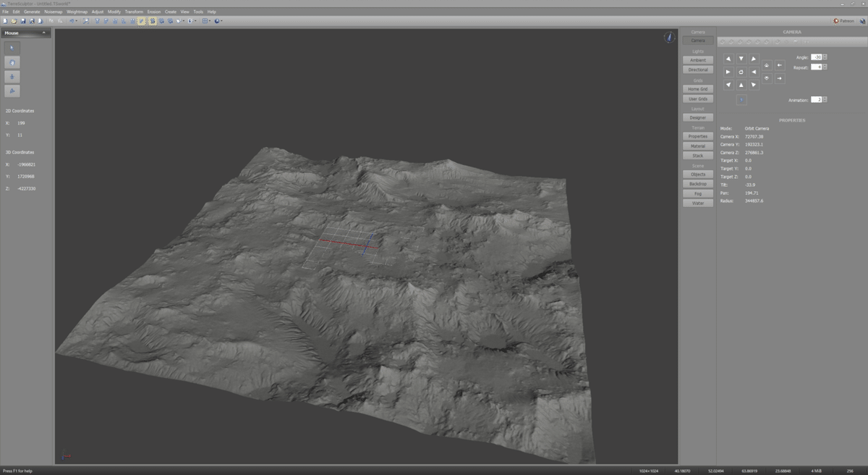Toggle the highlighted pencil toolbar button

tap(142, 21)
